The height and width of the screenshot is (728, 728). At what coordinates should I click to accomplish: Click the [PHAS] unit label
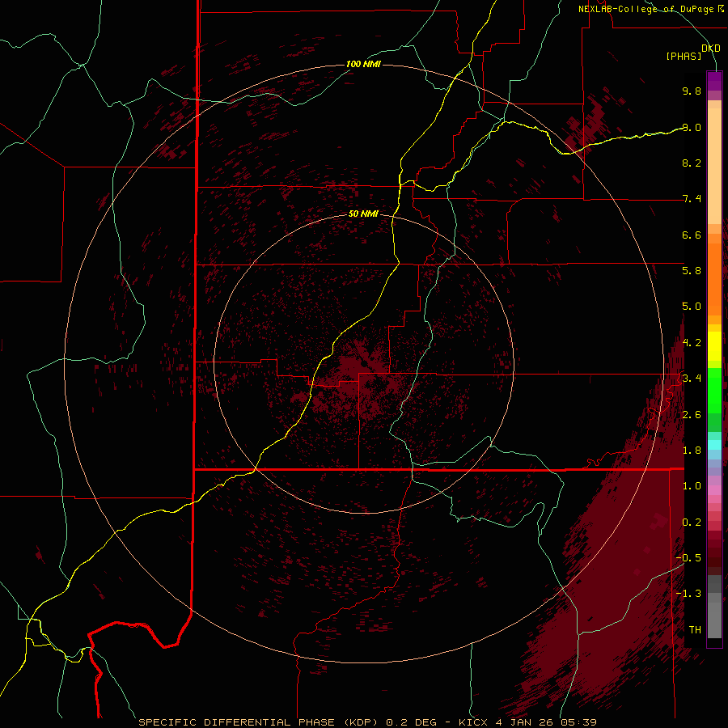coord(684,57)
